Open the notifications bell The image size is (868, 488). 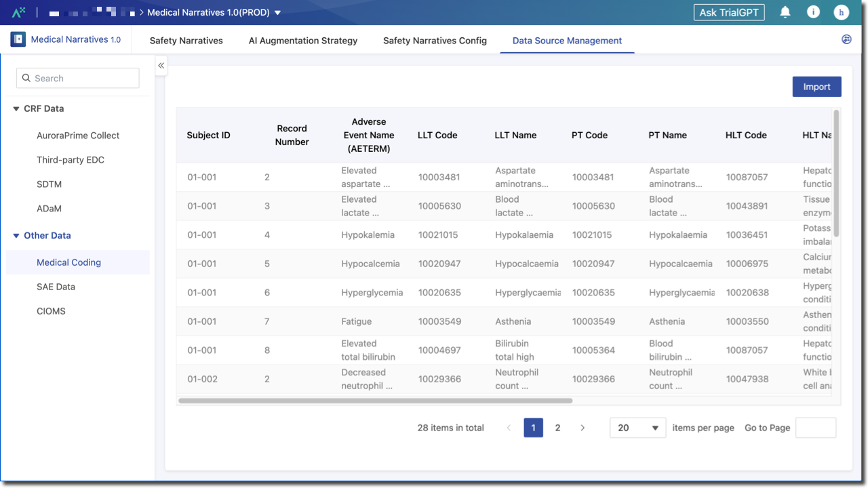[x=785, y=12]
